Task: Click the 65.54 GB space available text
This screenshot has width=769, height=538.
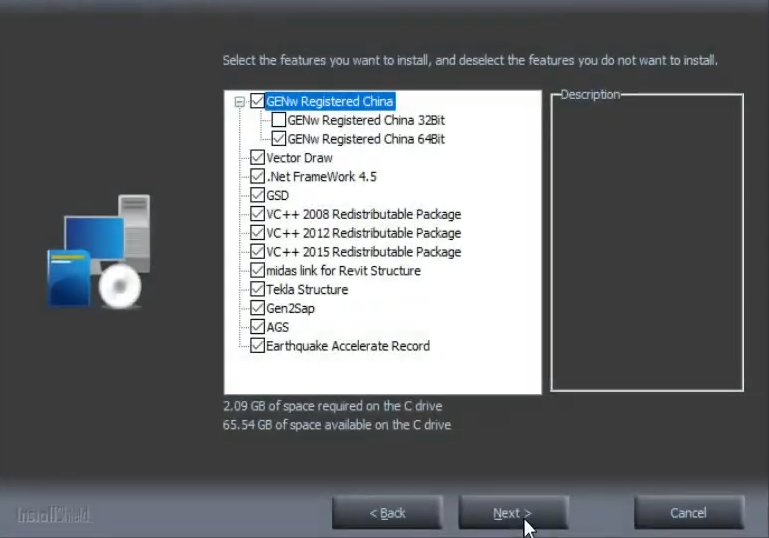Action: (x=337, y=425)
